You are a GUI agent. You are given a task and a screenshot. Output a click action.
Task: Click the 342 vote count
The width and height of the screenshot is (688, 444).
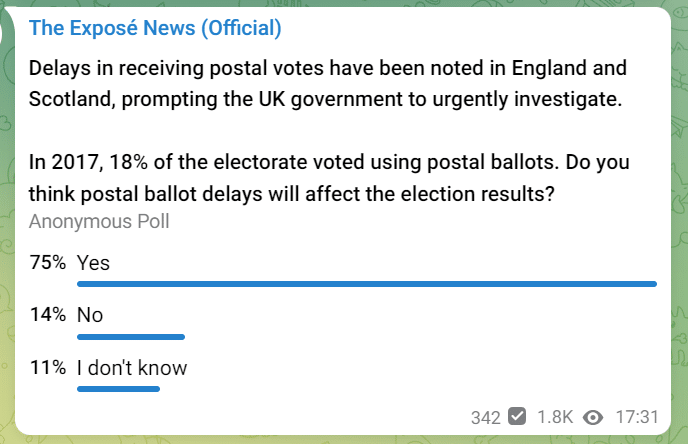[x=485, y=418]
